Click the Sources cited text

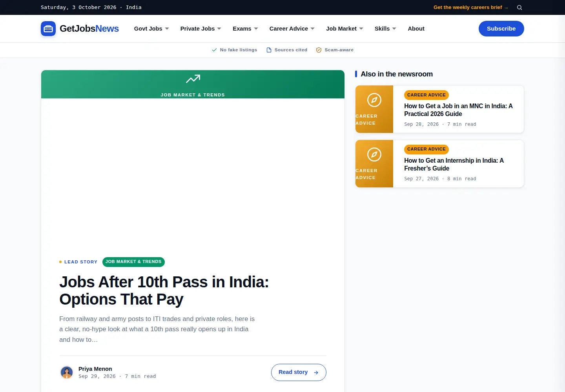[291, 50]
